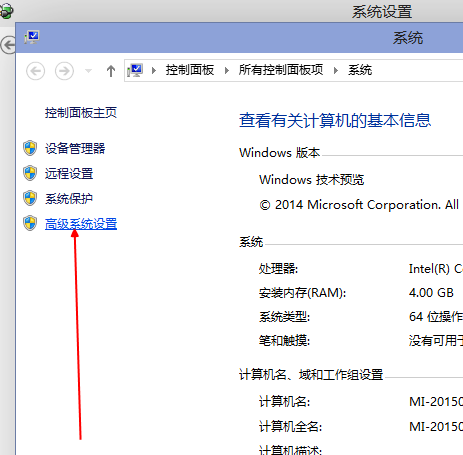Open the recent locations dropdown arrow

click(88, 71)
